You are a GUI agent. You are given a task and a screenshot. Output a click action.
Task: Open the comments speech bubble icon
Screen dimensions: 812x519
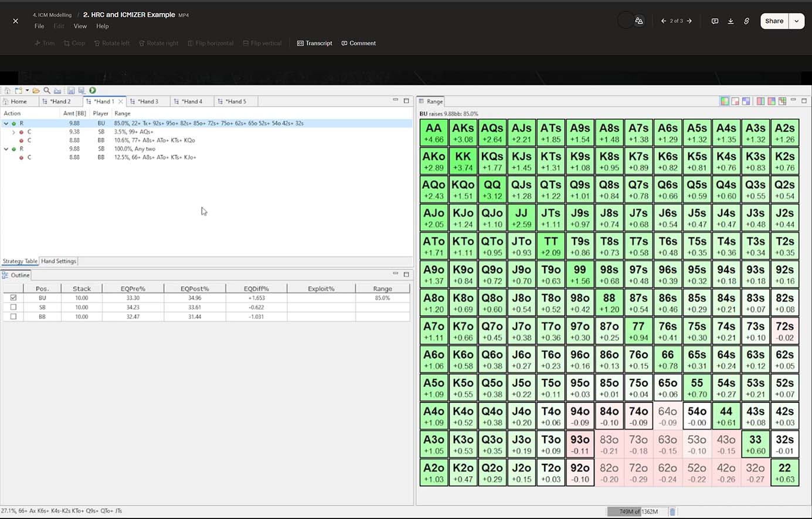[x=715, y=21]
